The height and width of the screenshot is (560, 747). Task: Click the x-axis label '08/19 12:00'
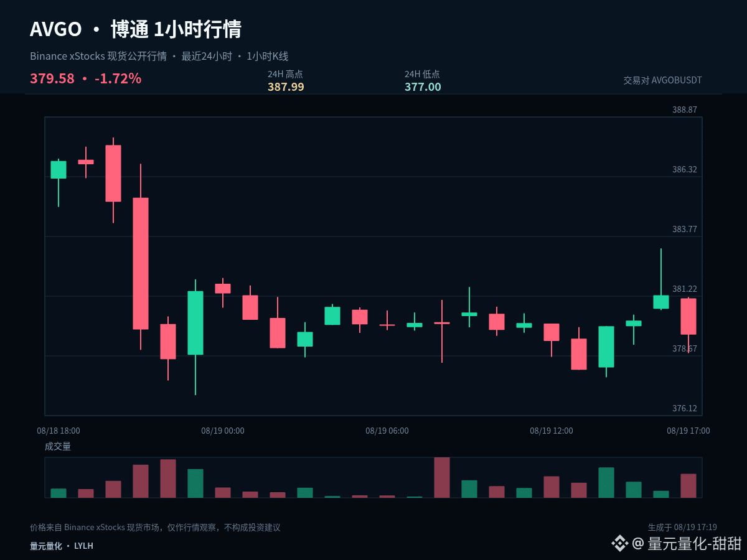point(552,431)
